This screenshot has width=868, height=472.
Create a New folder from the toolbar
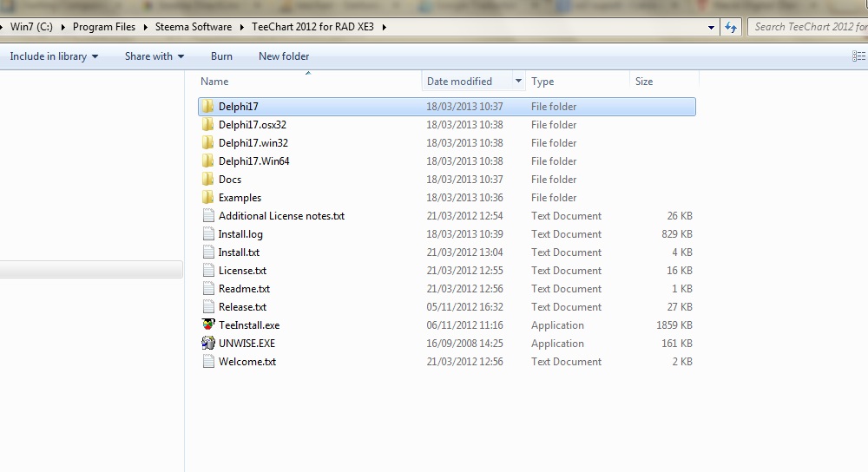coord(284,56)
